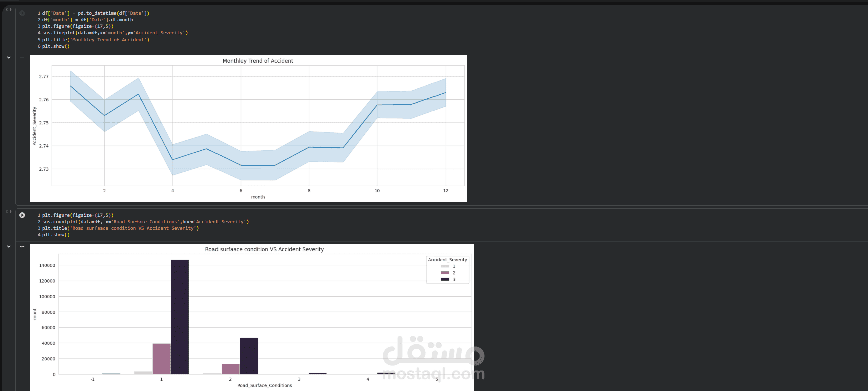The height and width of the screenshot is (391, 868).
Task: Click the gray severity 1 legend swatch
Action: point(445,266)
